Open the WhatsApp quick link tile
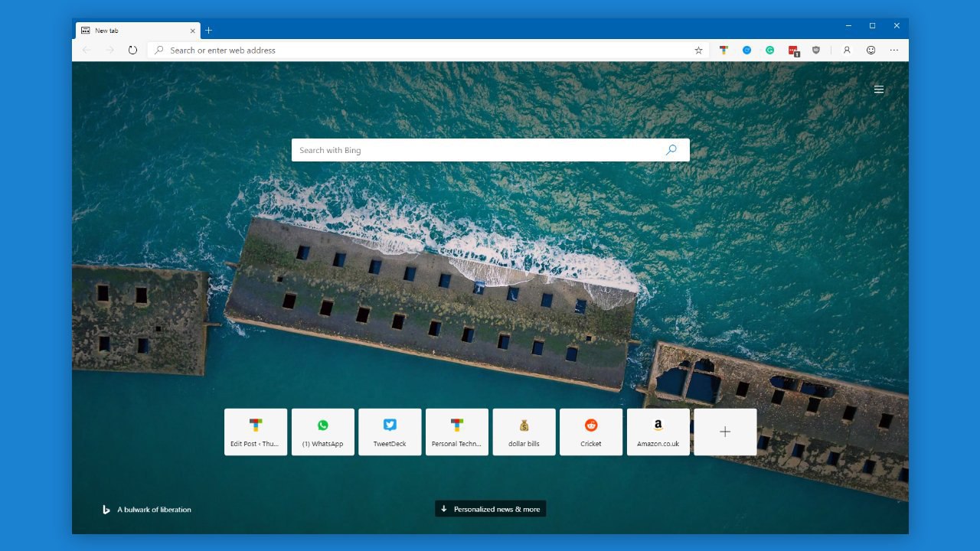 pyautogui.click(x=323, y=432)
